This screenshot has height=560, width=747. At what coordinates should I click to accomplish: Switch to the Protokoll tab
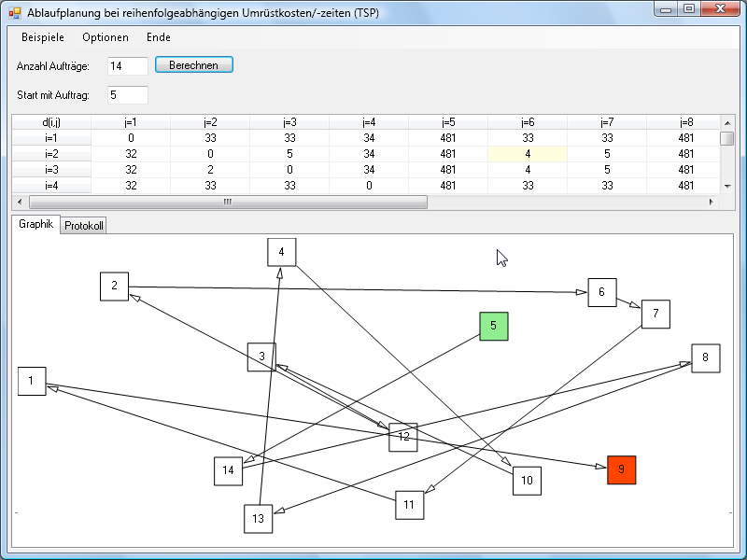84,226
